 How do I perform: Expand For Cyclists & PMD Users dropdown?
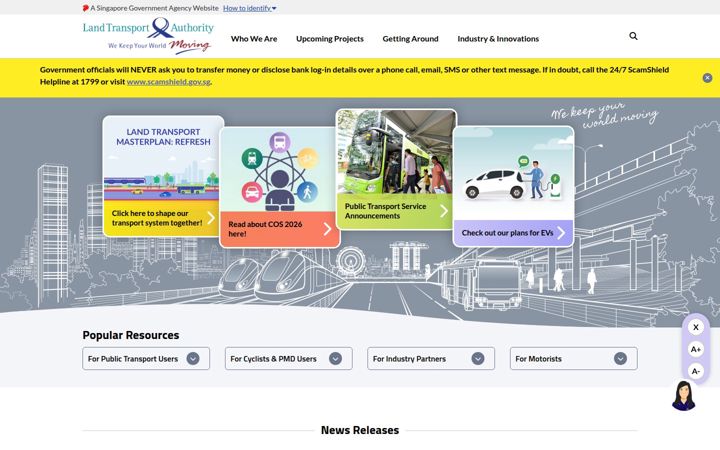pos(289,359)
